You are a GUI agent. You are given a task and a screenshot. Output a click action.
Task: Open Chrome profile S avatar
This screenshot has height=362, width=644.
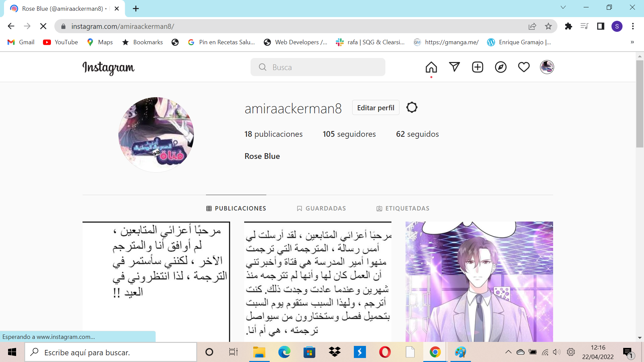(617, 26)
